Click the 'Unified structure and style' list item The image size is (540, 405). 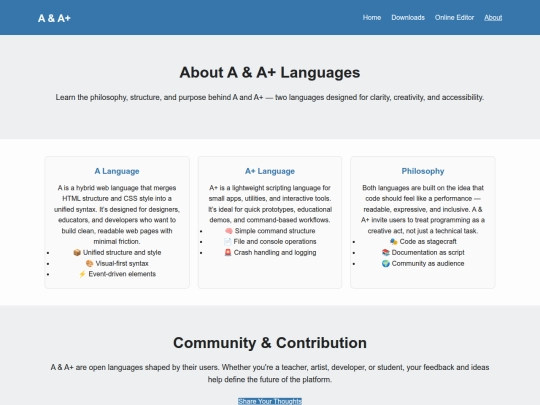coord(117,252)
